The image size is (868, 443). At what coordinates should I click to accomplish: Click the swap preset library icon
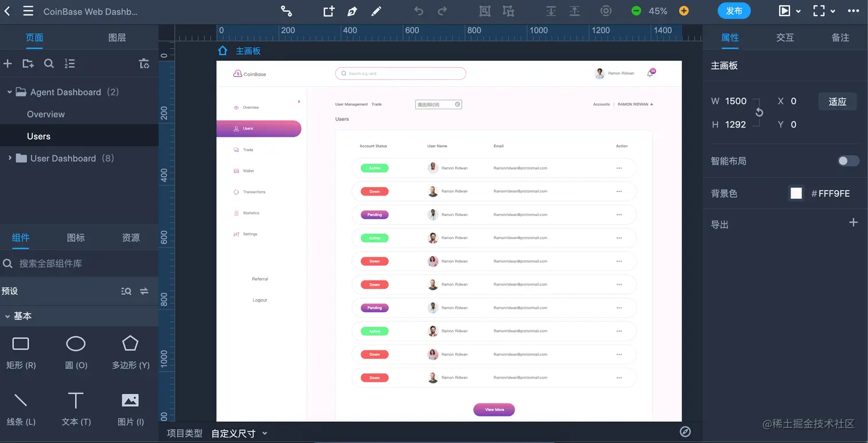pos(144,291)
